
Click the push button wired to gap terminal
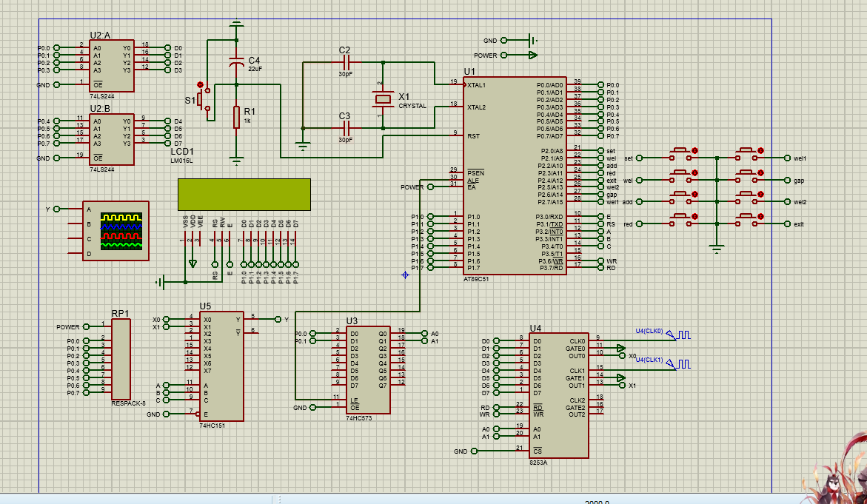pos(748,177)
